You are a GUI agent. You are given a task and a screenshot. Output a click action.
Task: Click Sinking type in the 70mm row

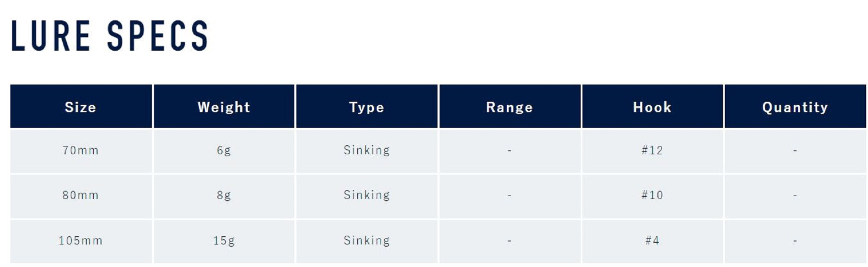click(x=367, y=150)
